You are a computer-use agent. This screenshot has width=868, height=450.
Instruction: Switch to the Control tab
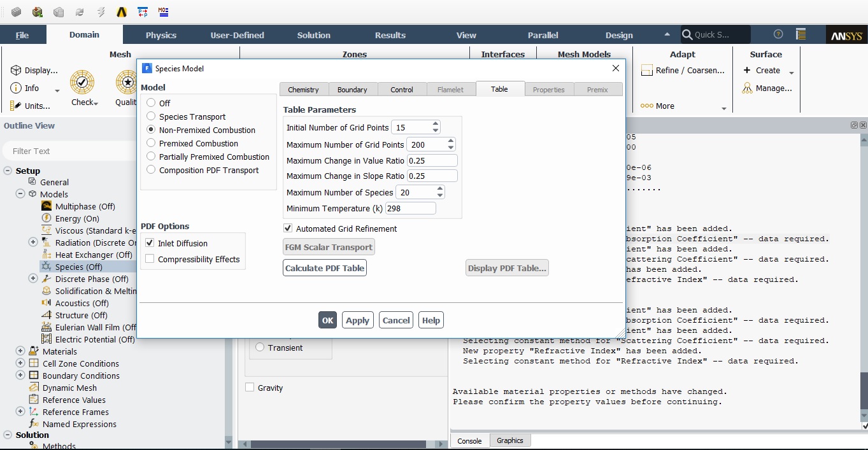pyautogui.click(x=402, y=90)
